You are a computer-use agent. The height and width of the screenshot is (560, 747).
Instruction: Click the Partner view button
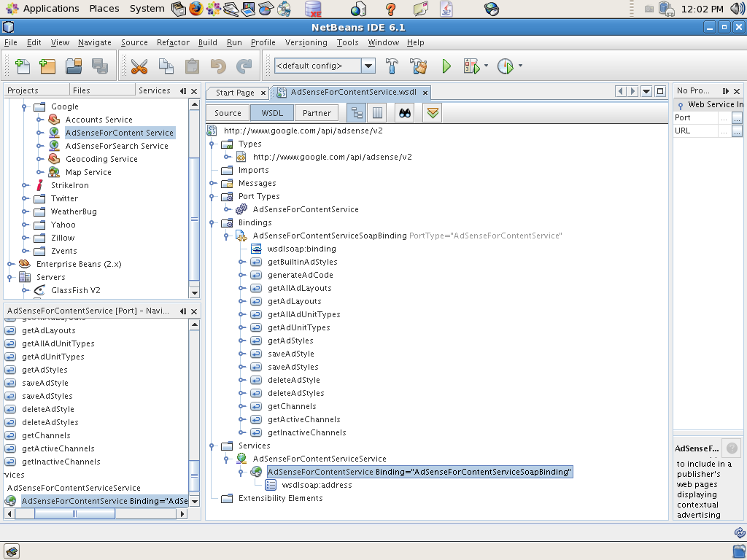click(x=317, y=113)
